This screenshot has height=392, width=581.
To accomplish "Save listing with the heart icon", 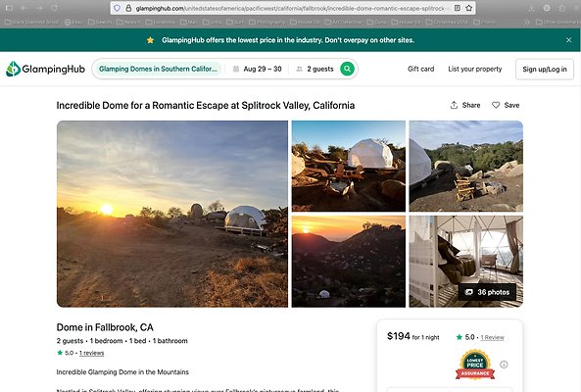I will [496, 105].
